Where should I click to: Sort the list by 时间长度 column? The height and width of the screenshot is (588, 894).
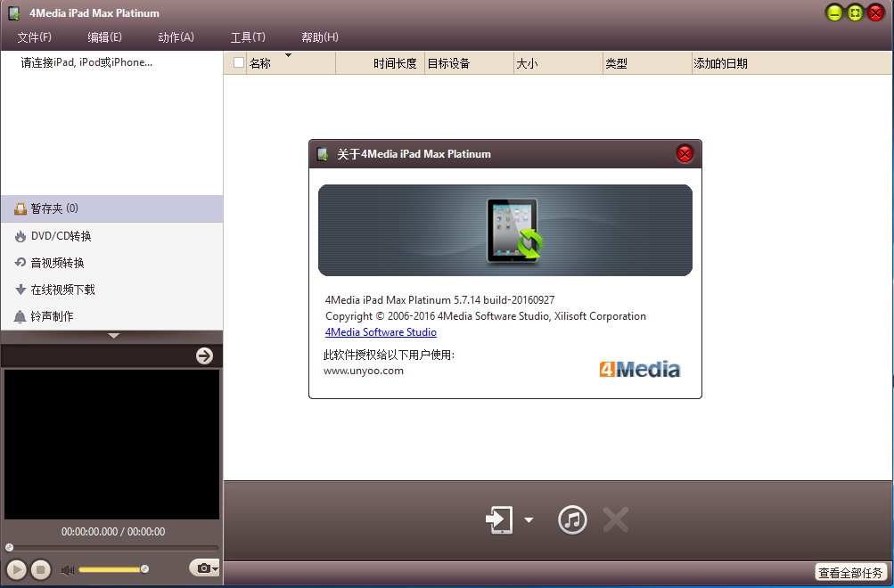pyautogui.click(x=381, y=63)
